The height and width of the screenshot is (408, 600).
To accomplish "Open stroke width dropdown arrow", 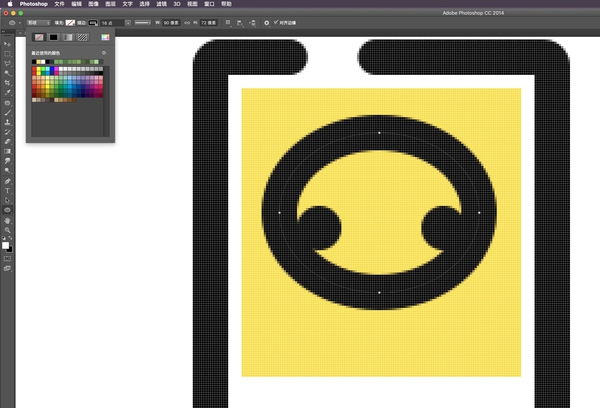I will click(128, 23).
